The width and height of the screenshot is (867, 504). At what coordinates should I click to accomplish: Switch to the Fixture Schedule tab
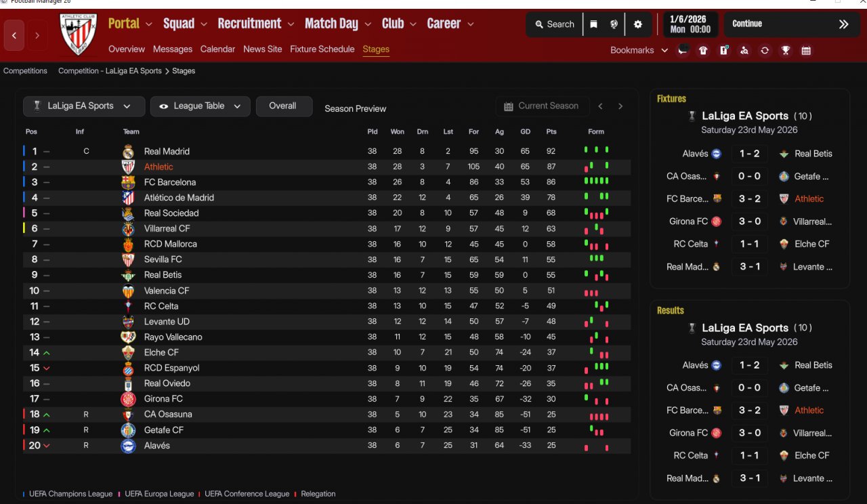pos(322,49)
